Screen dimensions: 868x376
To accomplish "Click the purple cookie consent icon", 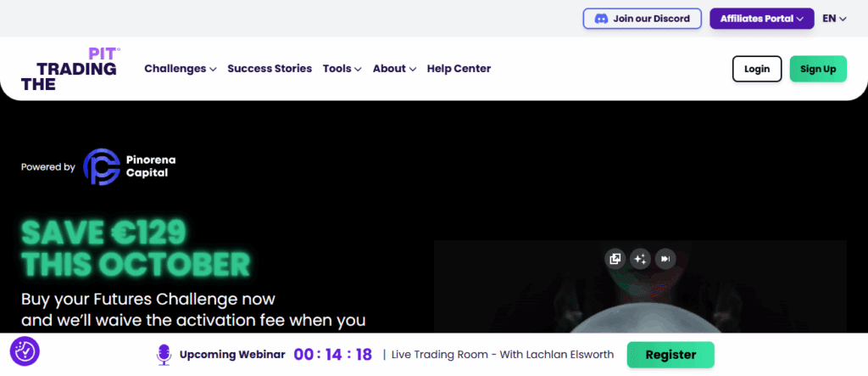I will point(25,351).
